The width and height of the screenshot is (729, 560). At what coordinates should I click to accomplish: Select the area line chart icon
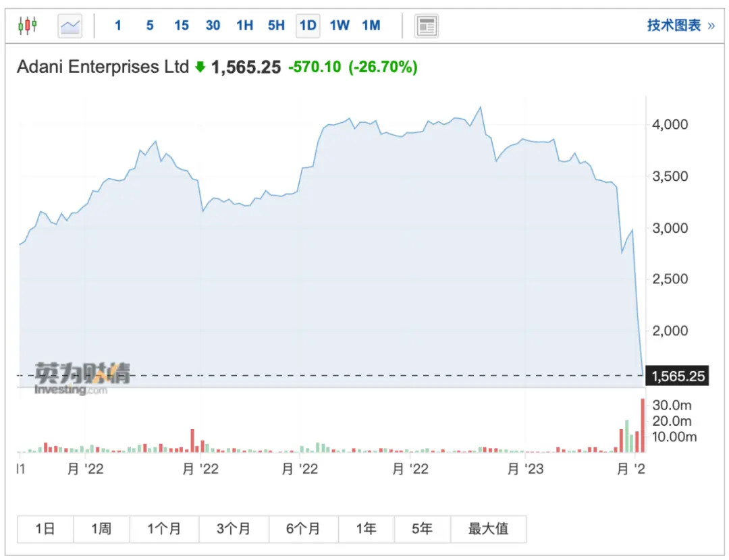[x=70, y=26]
